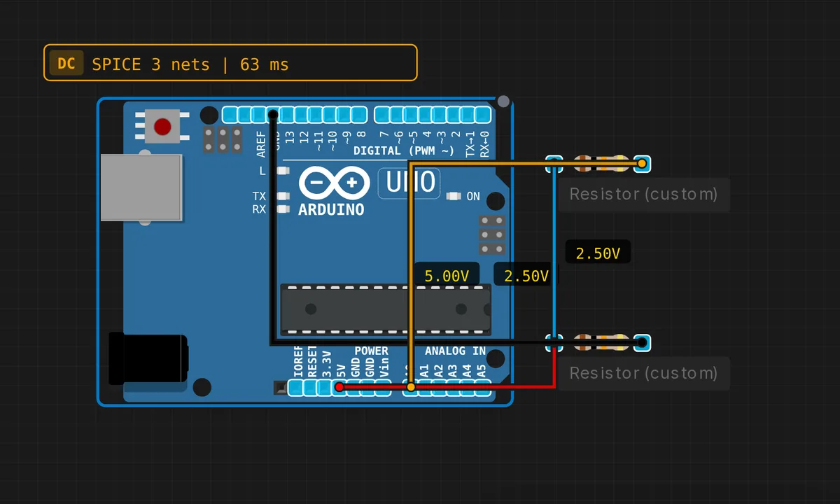The height and width of the screenshot is (504, 840).
Task: Click the resistor pin where the orange wire ends
Action: tap(642, 164)
